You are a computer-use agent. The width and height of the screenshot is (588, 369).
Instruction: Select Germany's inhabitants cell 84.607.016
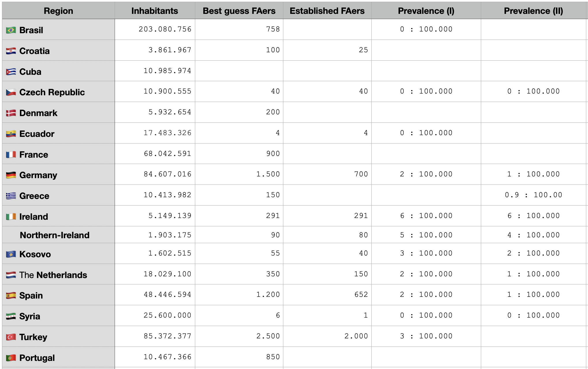tap(168, 174)
